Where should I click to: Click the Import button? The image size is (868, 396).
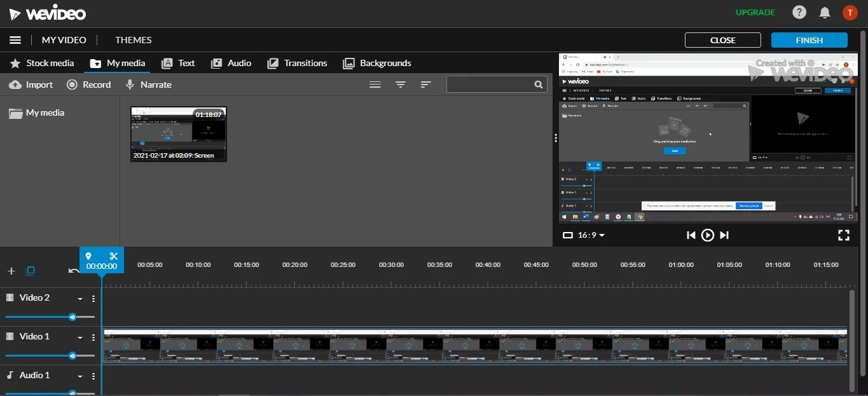point(31,85)
